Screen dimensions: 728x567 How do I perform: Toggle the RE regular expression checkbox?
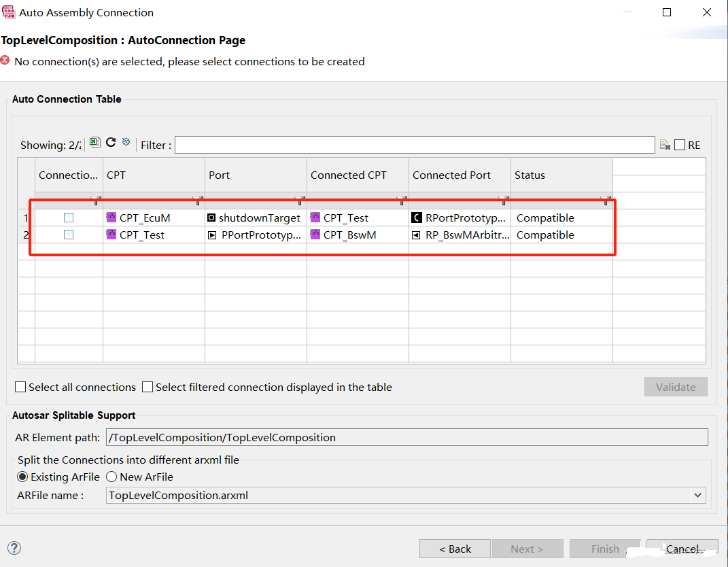680,145
